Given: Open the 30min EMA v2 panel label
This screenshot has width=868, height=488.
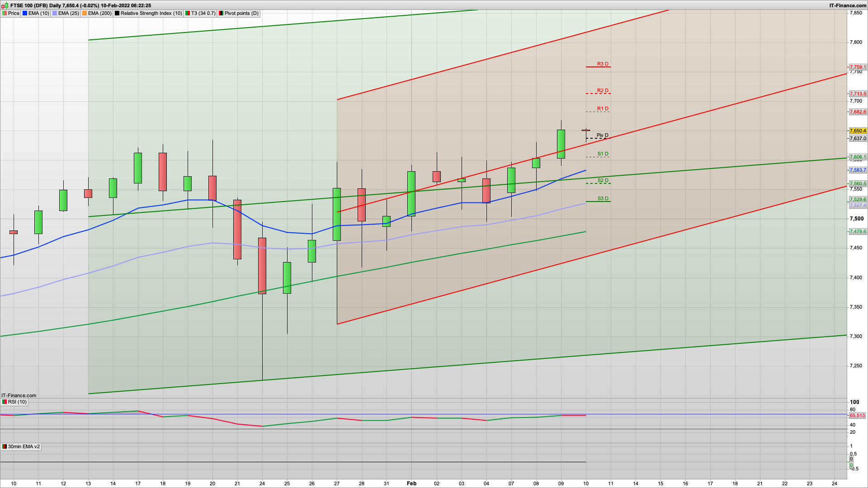Looking at the screenshot, I should tap(21, 446).
